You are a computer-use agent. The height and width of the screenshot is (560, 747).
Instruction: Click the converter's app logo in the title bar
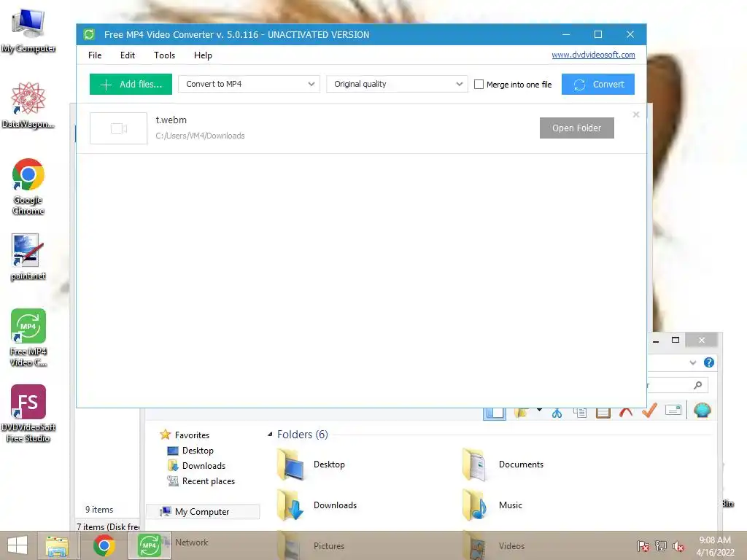(x=89, y=34)
